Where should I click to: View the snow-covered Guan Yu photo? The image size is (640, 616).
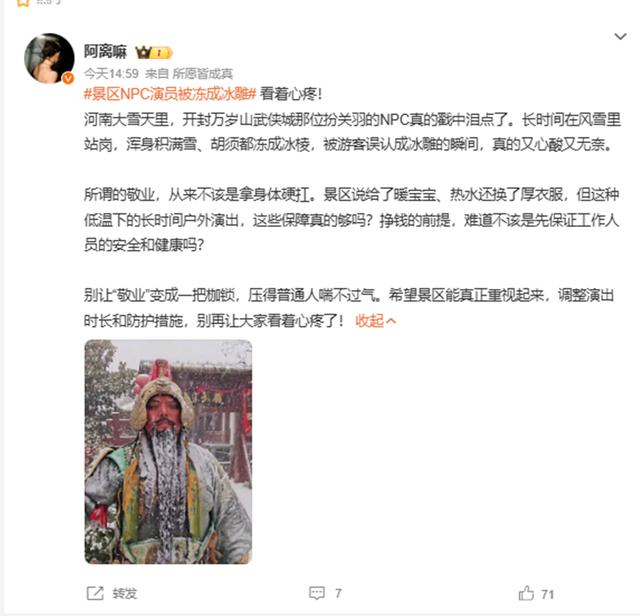click(x=168, y=451)
